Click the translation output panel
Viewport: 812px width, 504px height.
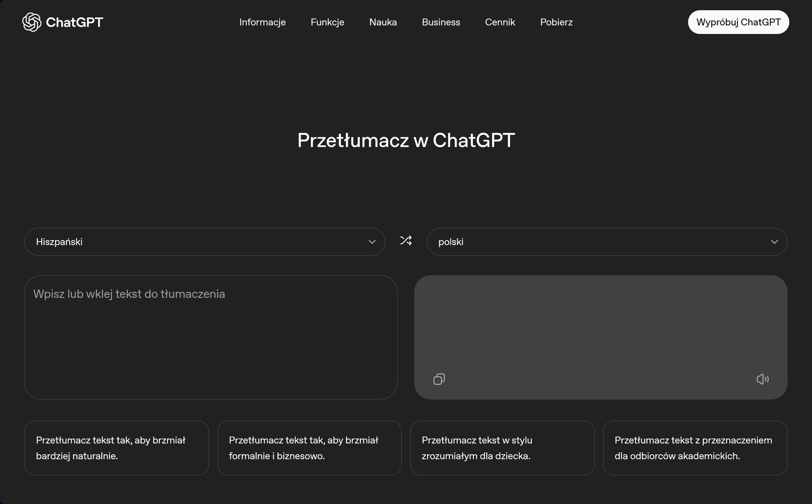tap(601, 337)
